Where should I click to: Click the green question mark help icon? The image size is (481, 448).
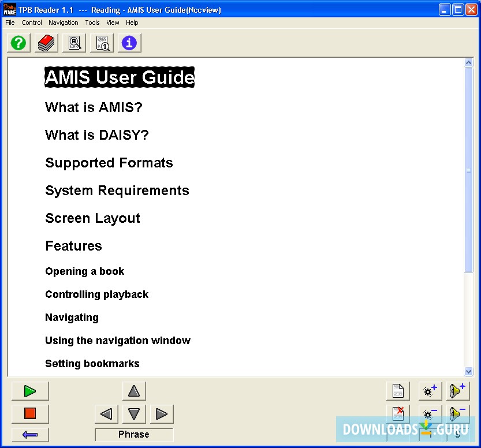18,43
